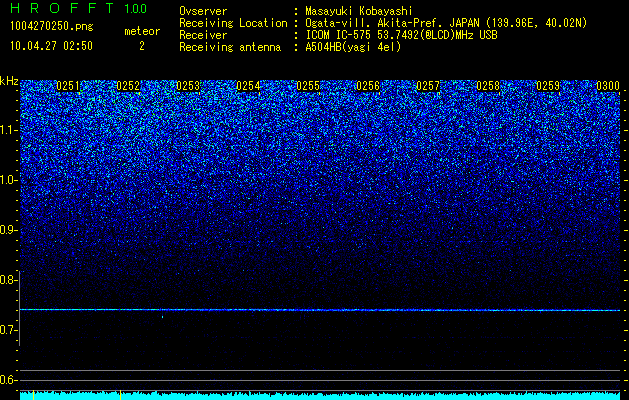Click the 0255 time marker
Viewport: 629px width, 400px height.
[308, 86]
